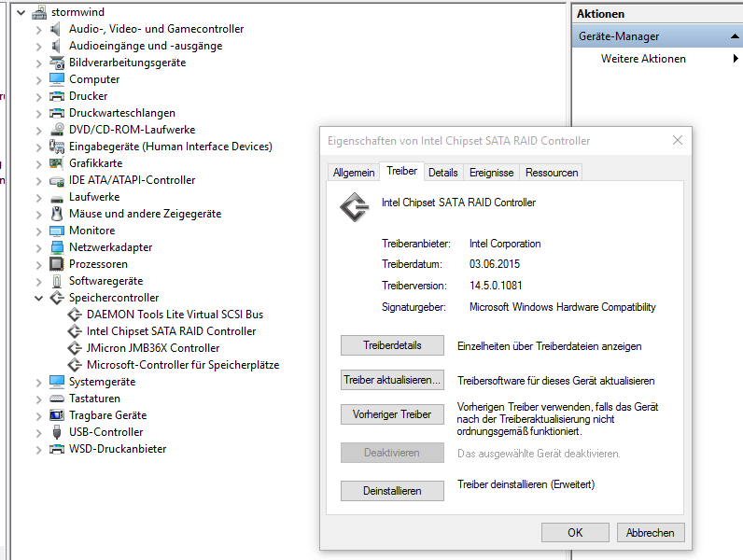Select Intel Chipset SATA RAID Controller tree entry

[171, 331]
